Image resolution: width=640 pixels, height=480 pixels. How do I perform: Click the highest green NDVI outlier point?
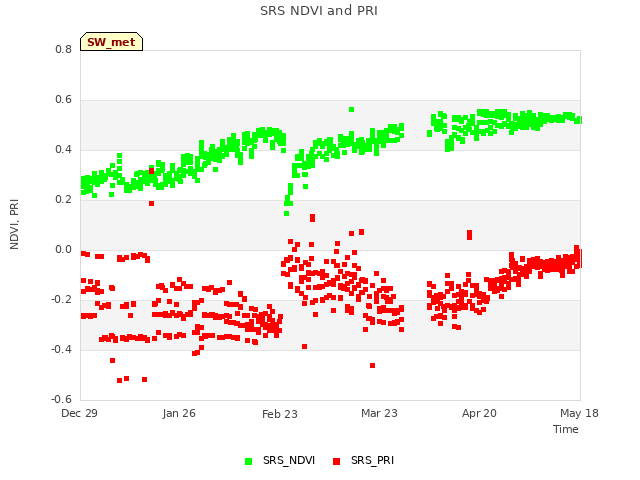click(351, 109)
